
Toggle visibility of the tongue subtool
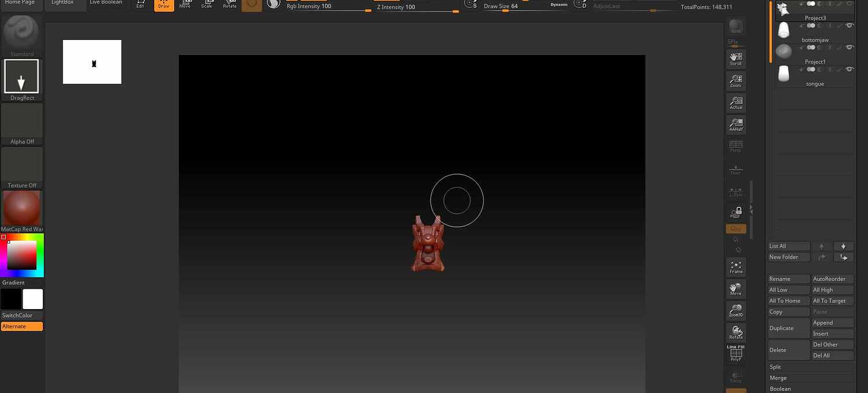click(x=849, y=69)
